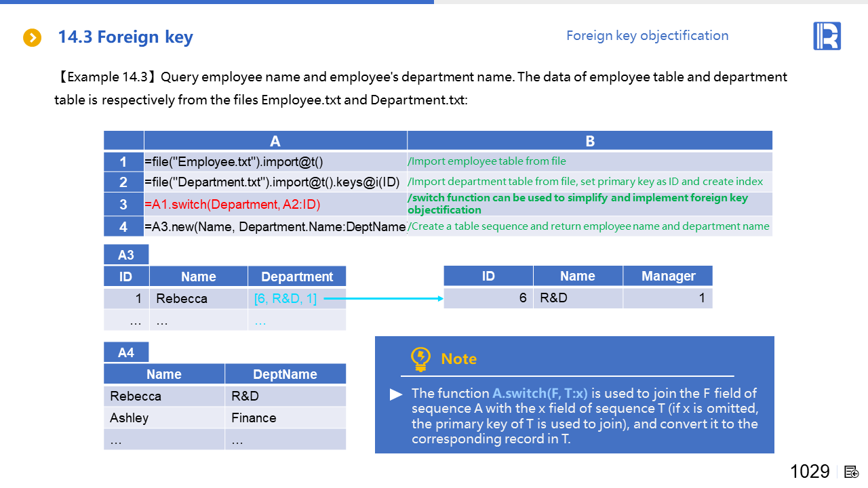
Task: Click the lightbulb icon beside Note
Action: (420, 359)
